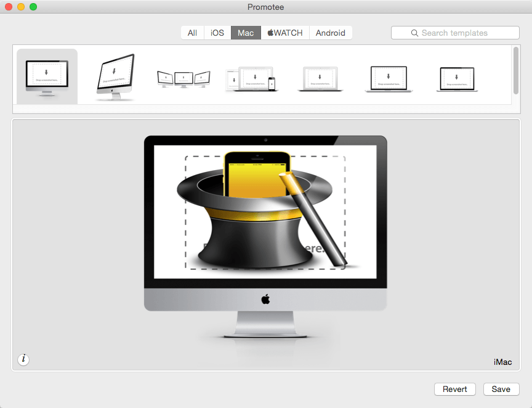The image size is (532, 408).
Task: Select the last laptop template in row
Action: pyautogui.click(x=457, y=80)
